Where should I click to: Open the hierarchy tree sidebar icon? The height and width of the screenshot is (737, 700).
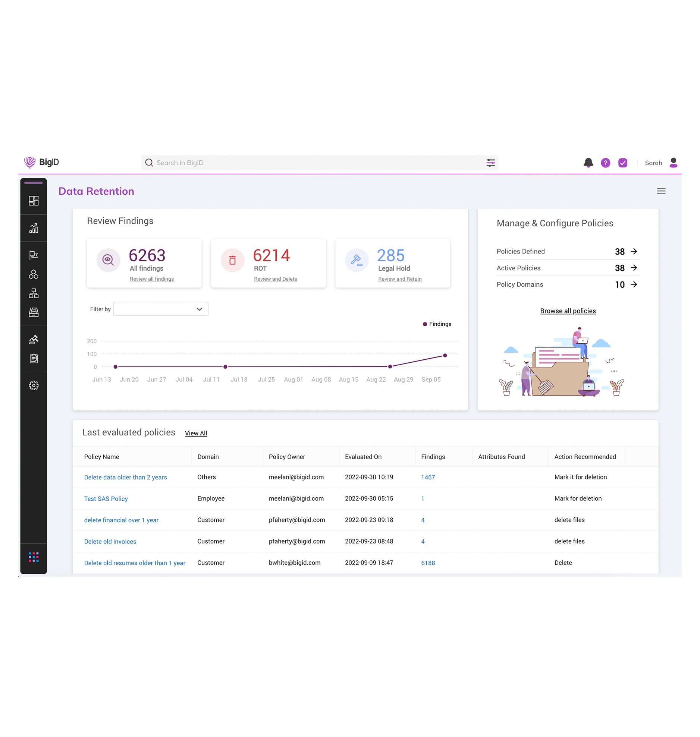[34, 293]
